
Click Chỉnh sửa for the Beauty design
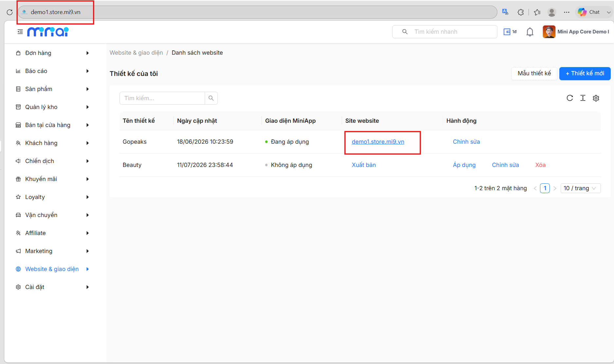pyautogui.click(x=505, y=165)
